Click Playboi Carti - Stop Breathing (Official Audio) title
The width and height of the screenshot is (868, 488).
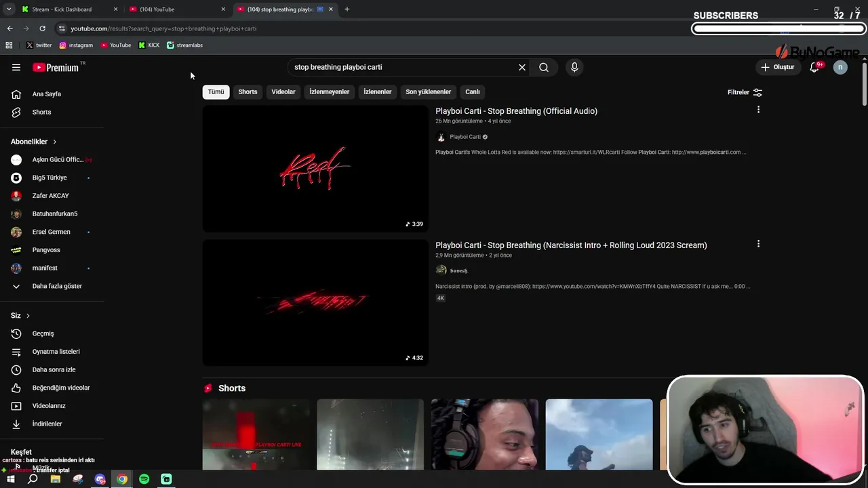516,111
